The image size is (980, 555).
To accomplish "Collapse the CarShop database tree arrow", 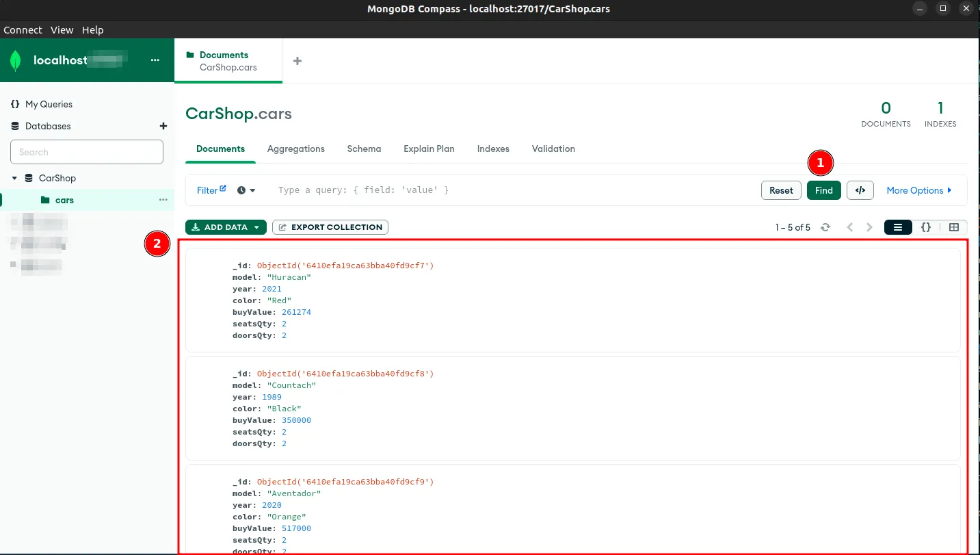I will point(14,178).
